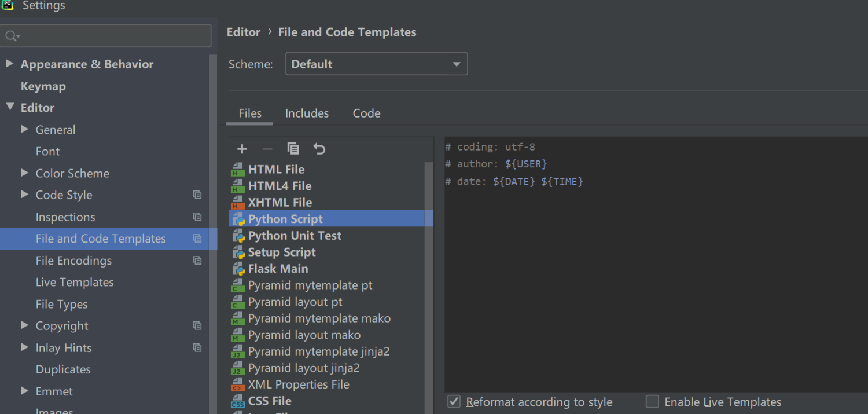Click project-level icon beside Inlay Hints
Image resolution: width=868 pixels, height=414 pixels.
197,348
